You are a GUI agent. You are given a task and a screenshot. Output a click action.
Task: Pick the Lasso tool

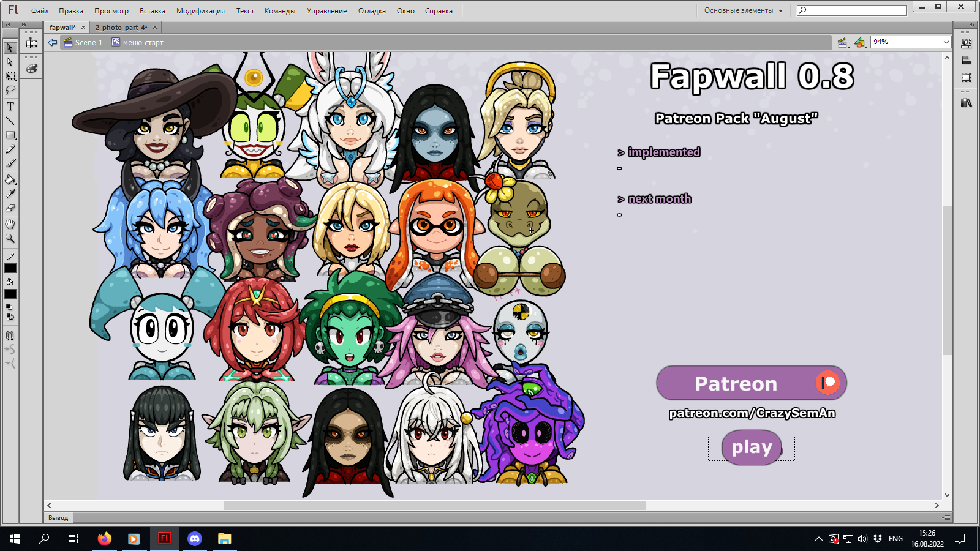(x=10, y=90)
